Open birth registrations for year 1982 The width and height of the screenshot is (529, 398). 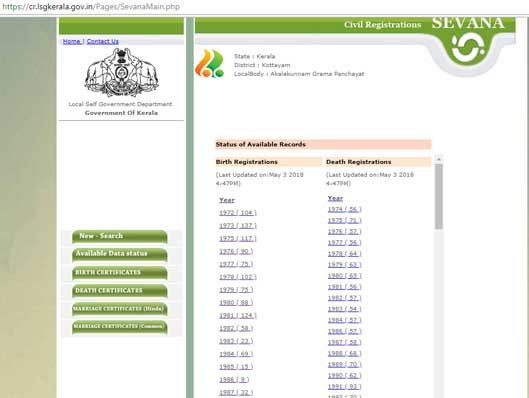pyautogui.click(x=236, y=328)
